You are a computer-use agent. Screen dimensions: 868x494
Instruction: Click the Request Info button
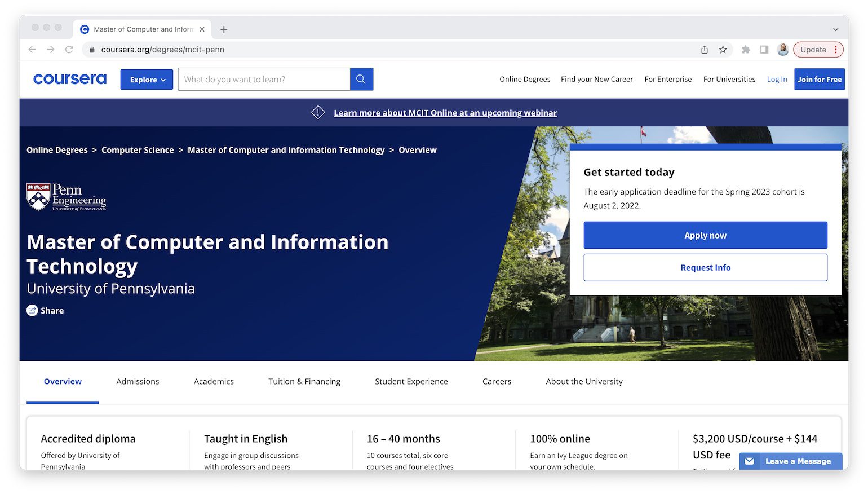(705, 267)
